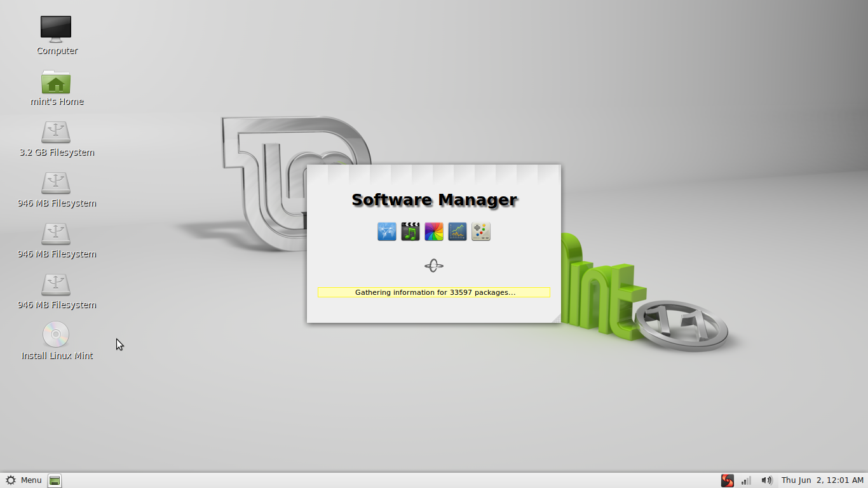Open the Mint Menu
This screenshot has width=868, height=488.
coord(24,480)
